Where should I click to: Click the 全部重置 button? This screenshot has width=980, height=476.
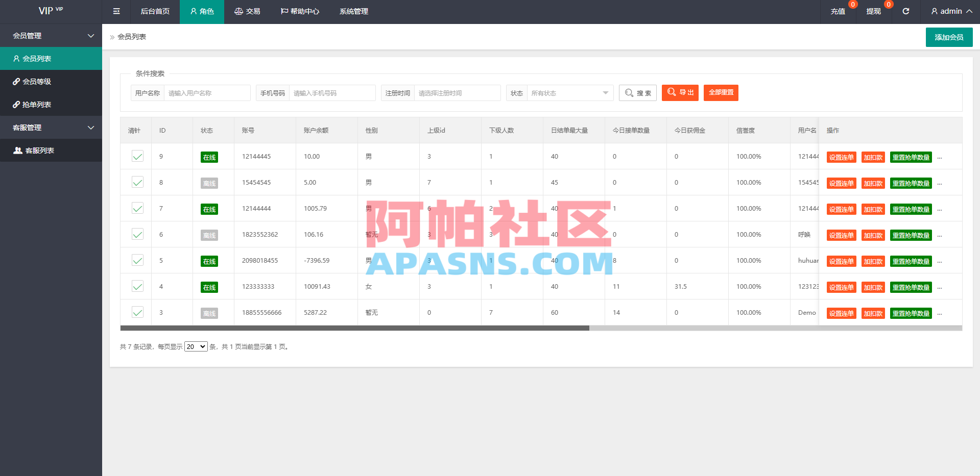pyautogui.click(x=721, y=93)
